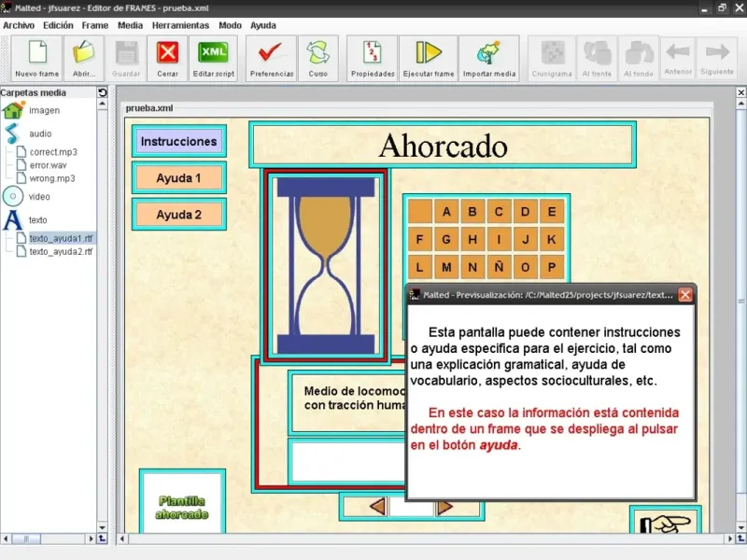Screen dimensions: 747x560
Task: Click the blank orange key before A
Action: (419, 212)
